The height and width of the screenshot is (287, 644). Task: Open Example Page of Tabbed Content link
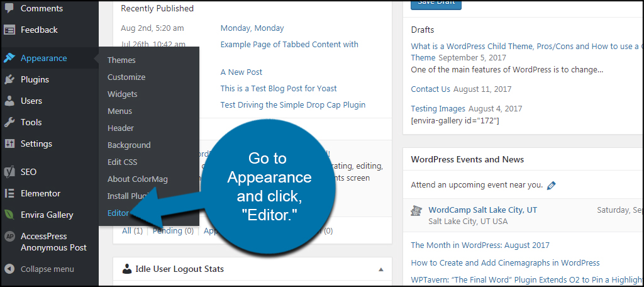[x=289, y=45]
